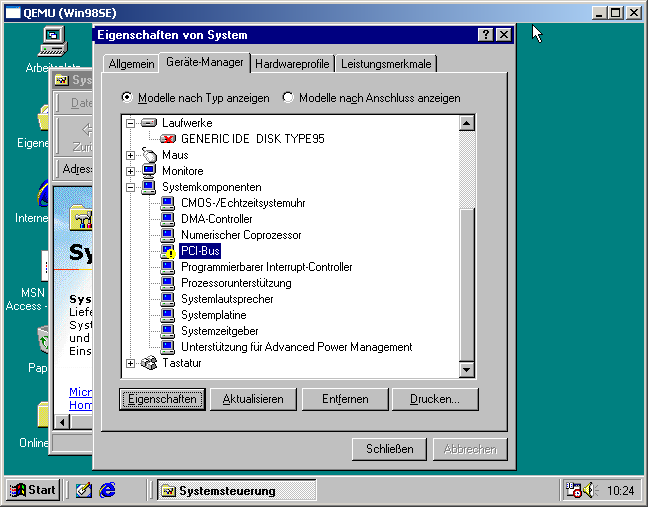Select Systemlautsprecher in the device tree
This screenshot has width=648, height=507.
[x=227, y=299]
